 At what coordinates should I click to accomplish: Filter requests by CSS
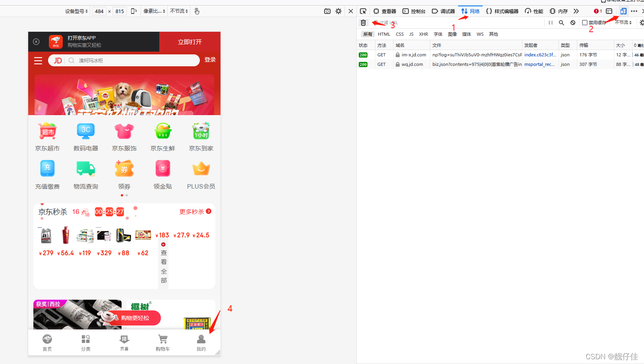click(400, 34)
